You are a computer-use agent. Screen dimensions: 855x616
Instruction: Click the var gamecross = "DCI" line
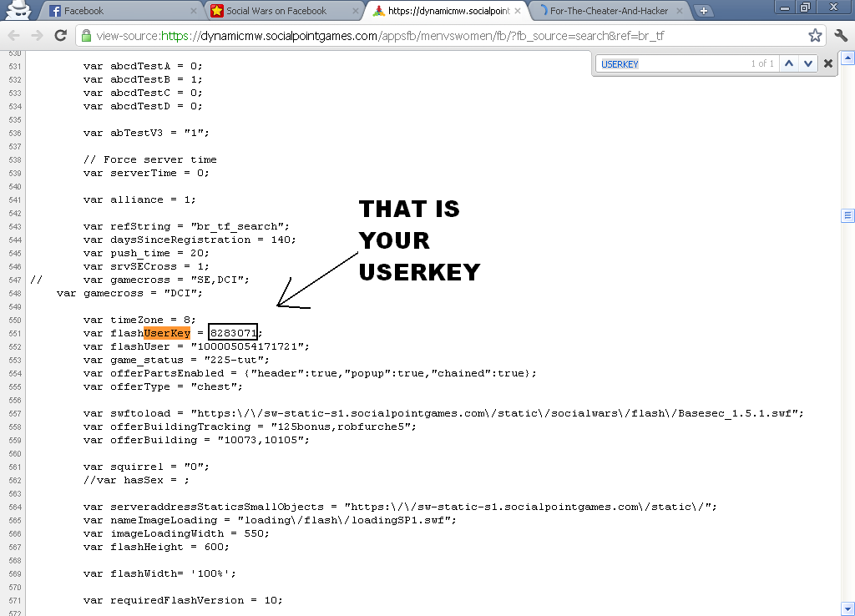pos(129,293)
